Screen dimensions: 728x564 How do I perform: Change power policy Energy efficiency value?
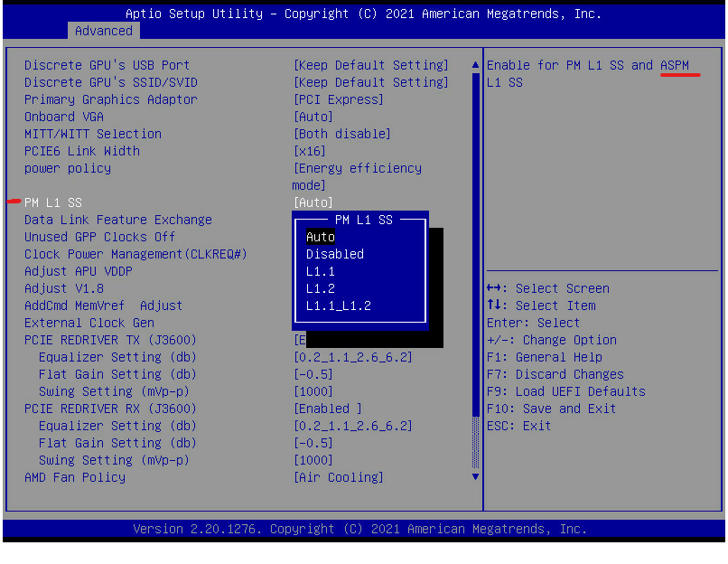tap(357, 176)
